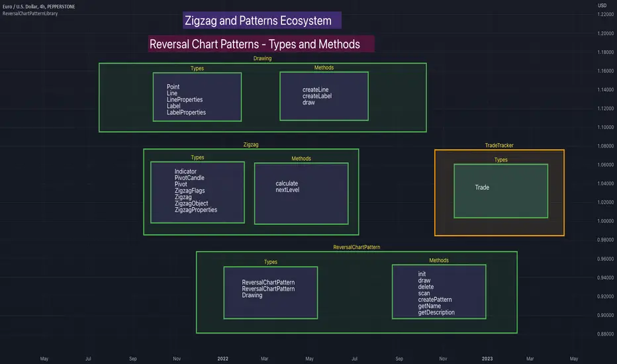Viewport: 617px width, 364px height.
Task: Click the Drawing Types box with Point
Action: pos(197,97)
